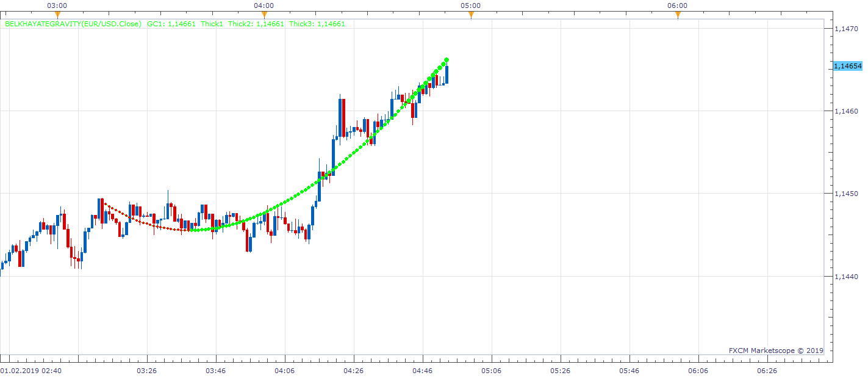Screen dimensions: 868x378
Task: Click the Thick2: 1,14661 value
Action: tap(256, 24)
